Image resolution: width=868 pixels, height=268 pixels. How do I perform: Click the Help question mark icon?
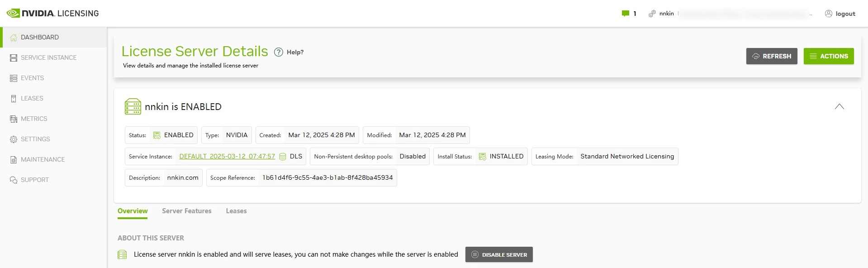pos(279,52)
